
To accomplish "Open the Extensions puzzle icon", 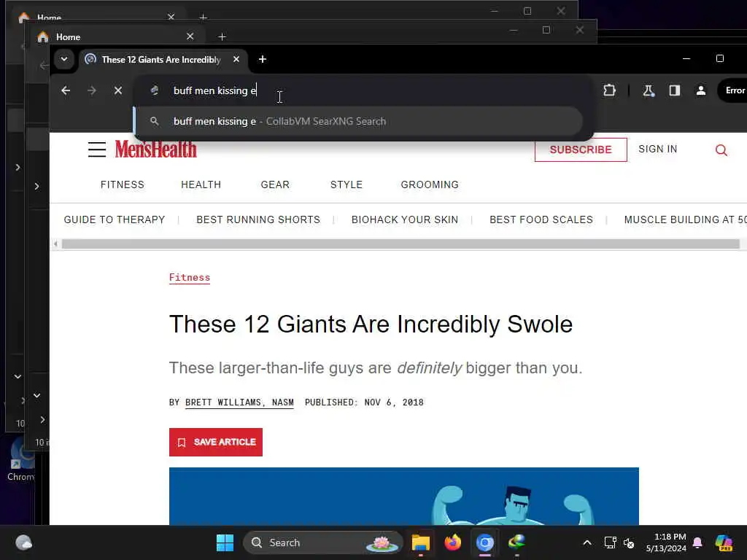I will coord(609,90).
